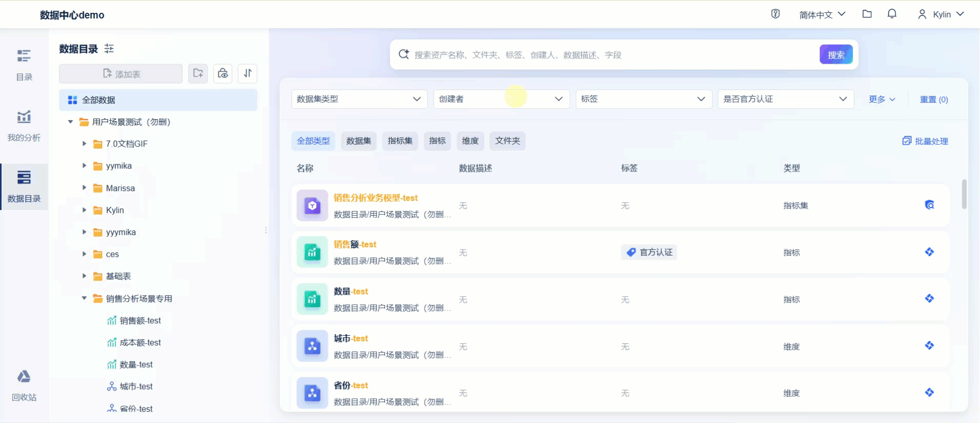The width and height of the screenshot is (980, 423).
Task: Select the 维度 type tab
Action: (x=470, y=141)
